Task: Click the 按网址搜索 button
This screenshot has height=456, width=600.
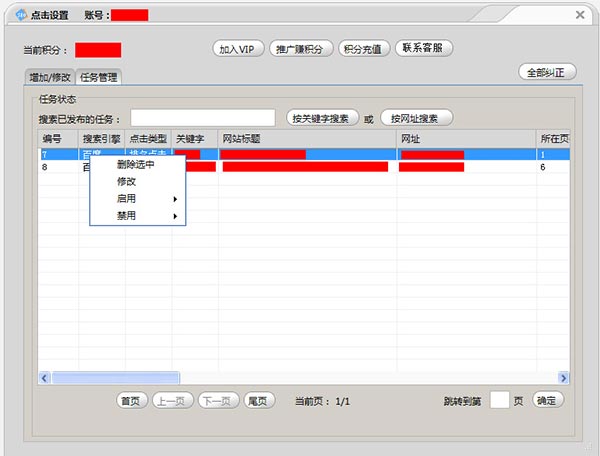Action: (416, 118)
